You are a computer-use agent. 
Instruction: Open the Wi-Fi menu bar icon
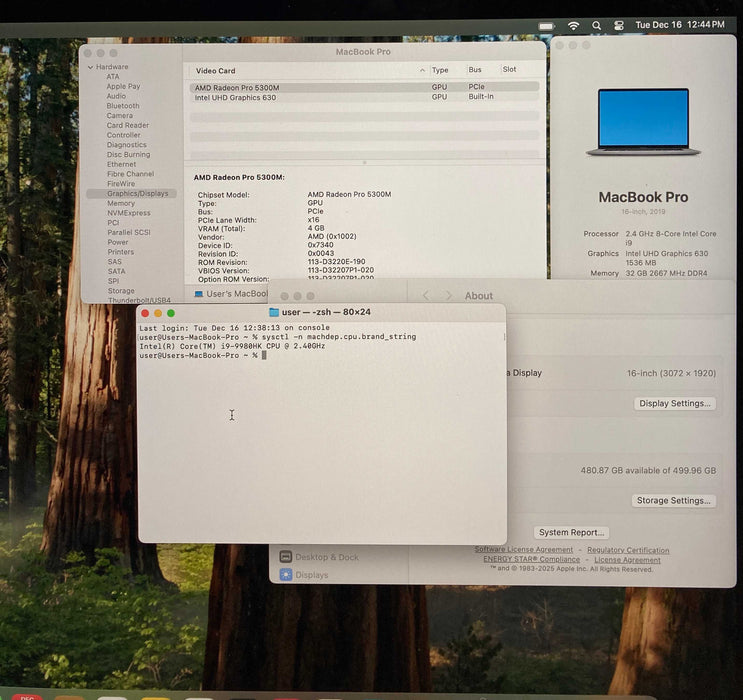[x=573, y=26]
